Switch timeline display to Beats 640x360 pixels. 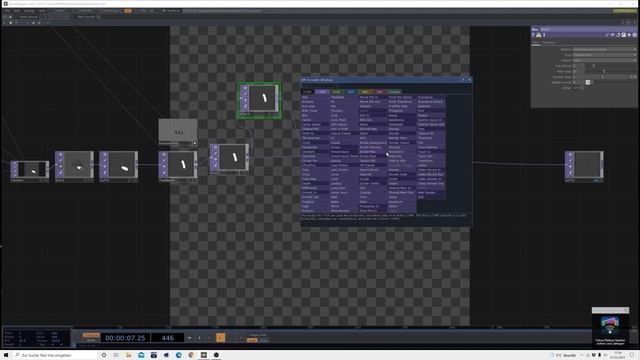tap(91, 340)
